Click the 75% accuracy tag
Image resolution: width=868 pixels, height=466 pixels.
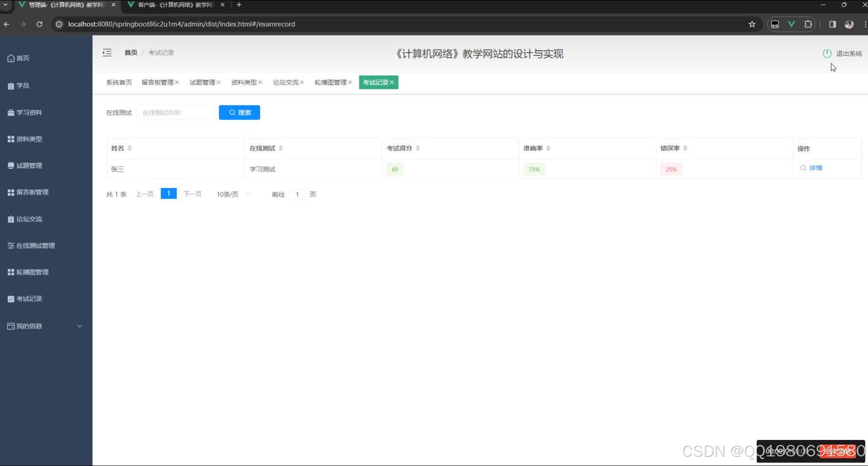pyautogui.click(x=534, y=169)
